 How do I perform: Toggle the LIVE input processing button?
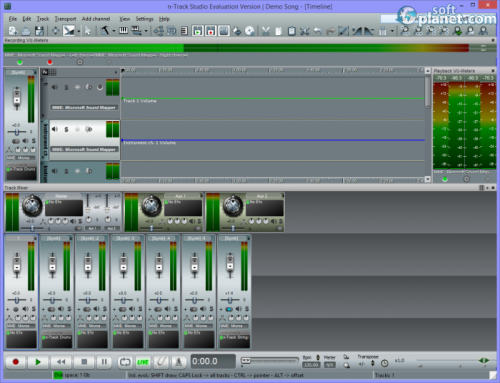click(x=143, y=362)
